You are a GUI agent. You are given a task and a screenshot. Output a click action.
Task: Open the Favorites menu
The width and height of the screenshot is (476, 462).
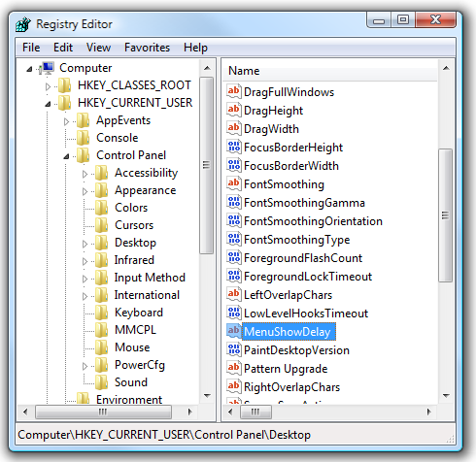(x=147, y=48)
